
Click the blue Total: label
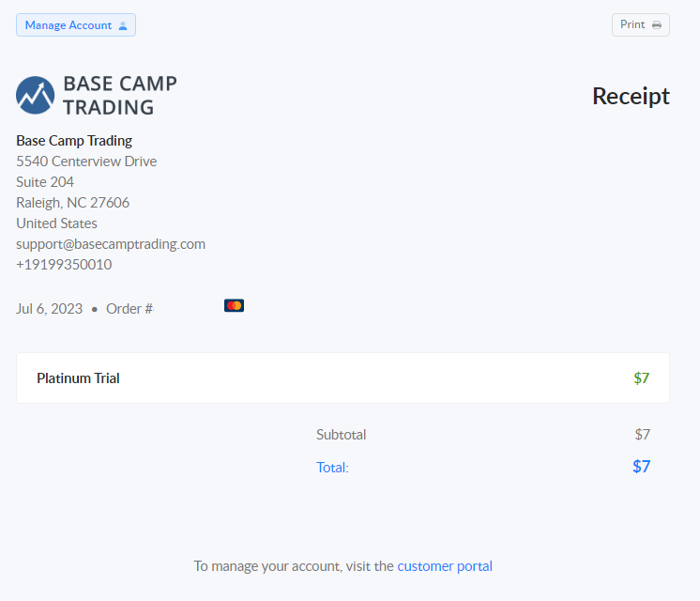[x=332, y=468]
